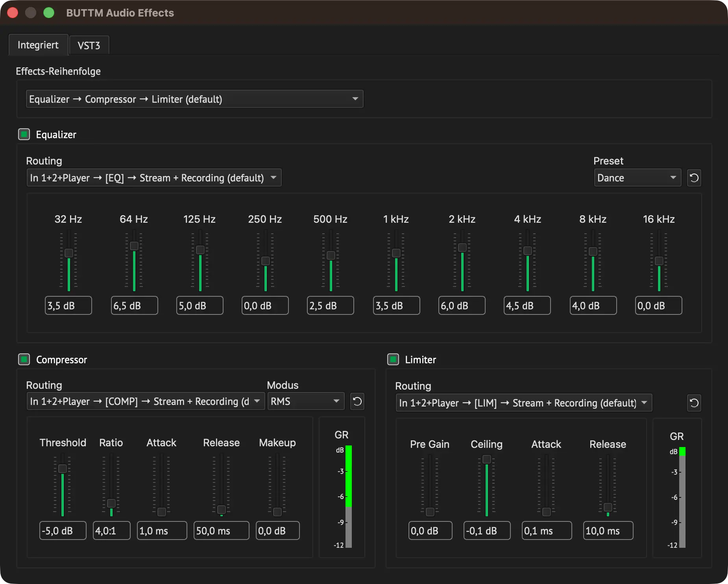This screenshot has width=728, height=584.
Task: Click the Limiter Ceiling slider handle
Action: (487, 459)
